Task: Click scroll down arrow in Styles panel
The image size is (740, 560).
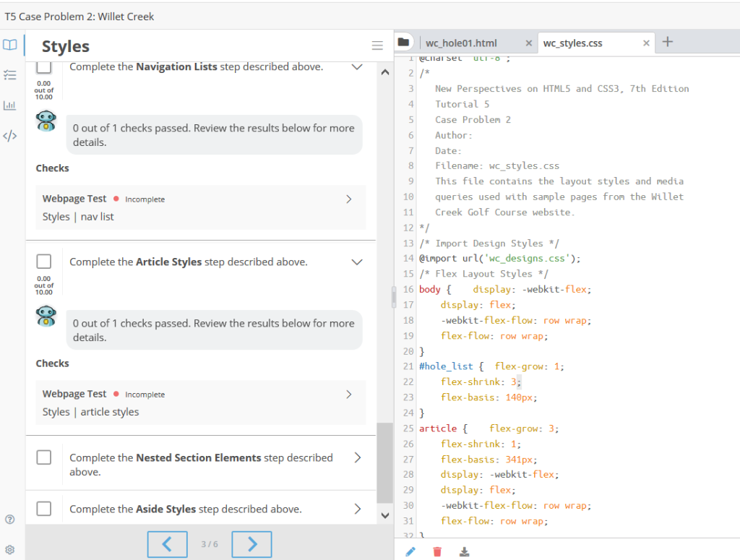Action: 385,516
